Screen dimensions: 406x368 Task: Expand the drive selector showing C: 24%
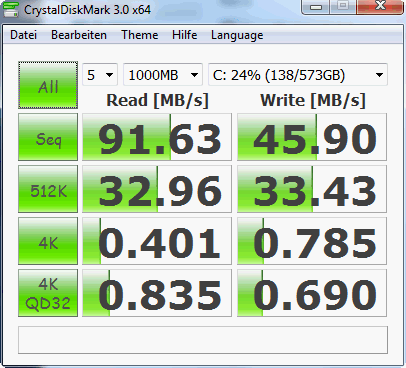coord(298,75)
